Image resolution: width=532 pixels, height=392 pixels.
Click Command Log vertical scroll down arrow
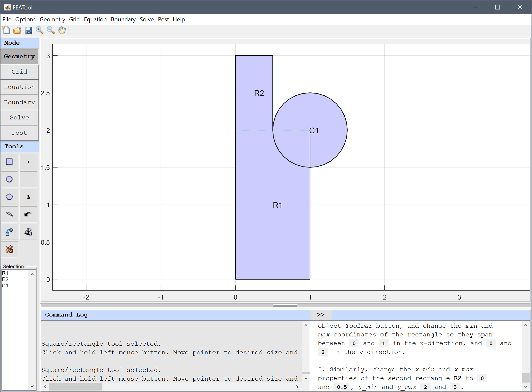tap(306, 378)
